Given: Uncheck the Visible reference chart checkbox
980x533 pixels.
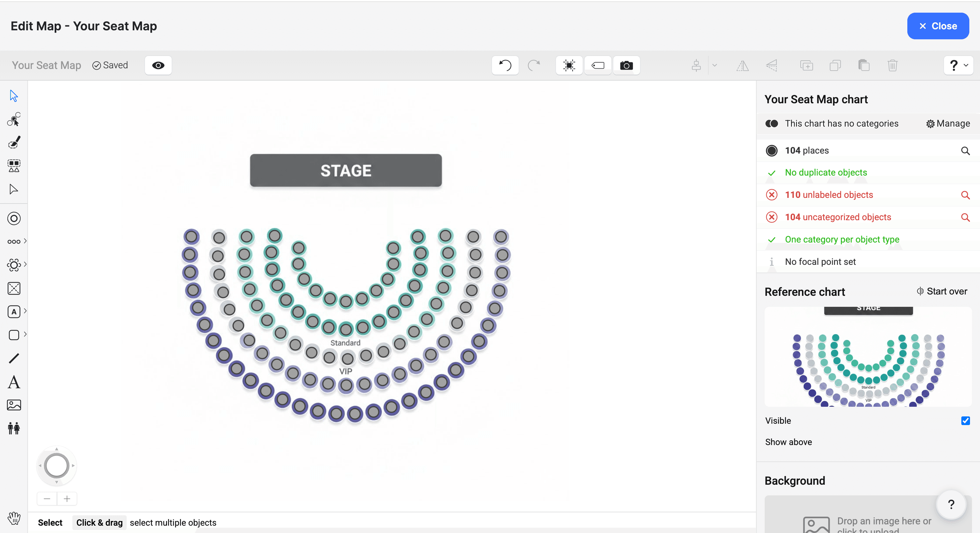Looking at the screenshot, I should (965, 420).
